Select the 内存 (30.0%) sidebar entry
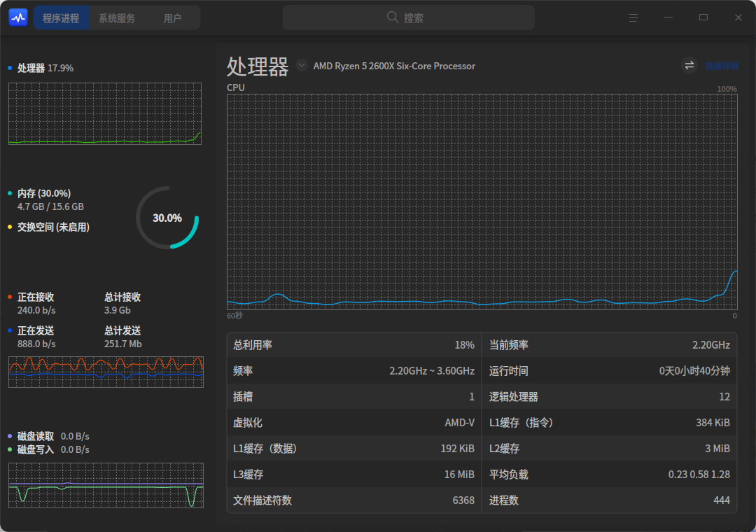 [x=39, y=193]
